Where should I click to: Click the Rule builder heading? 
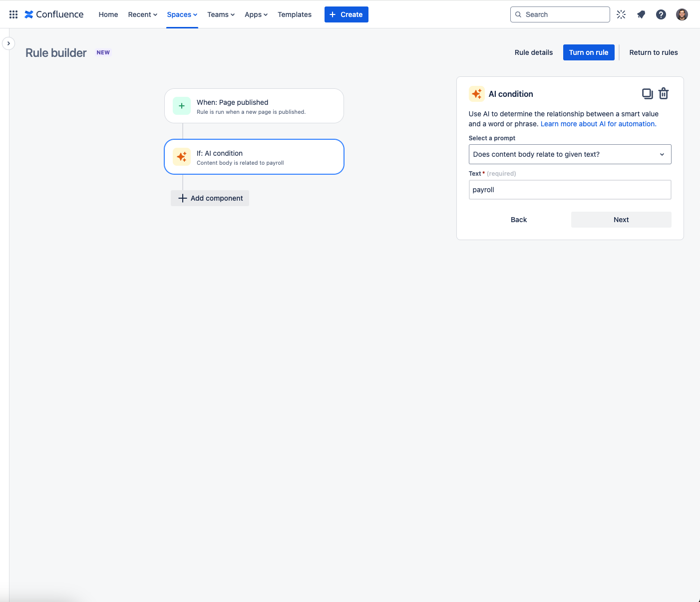[x=56, y=53]
